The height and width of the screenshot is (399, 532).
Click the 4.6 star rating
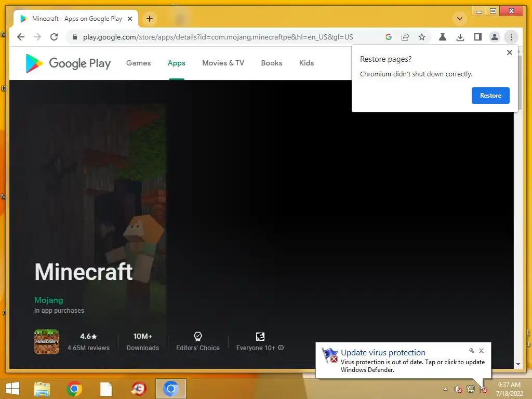click(88, 336)
